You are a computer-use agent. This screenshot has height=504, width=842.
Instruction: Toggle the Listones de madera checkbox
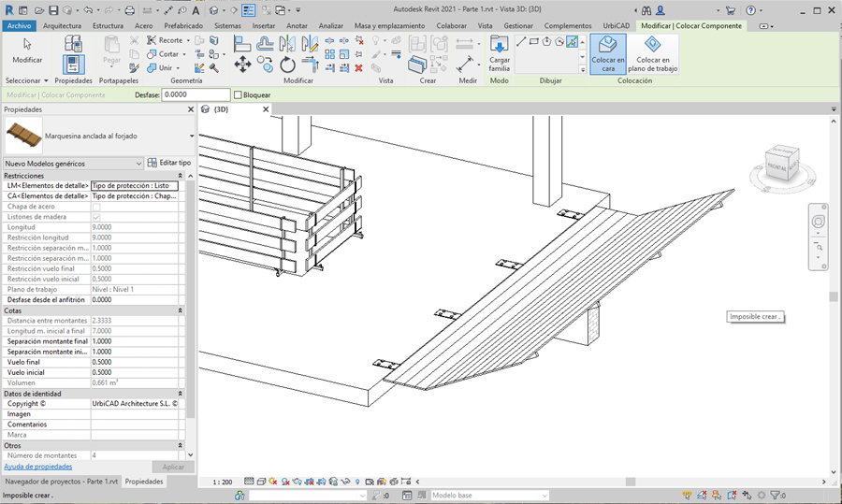tap(95, 217)
